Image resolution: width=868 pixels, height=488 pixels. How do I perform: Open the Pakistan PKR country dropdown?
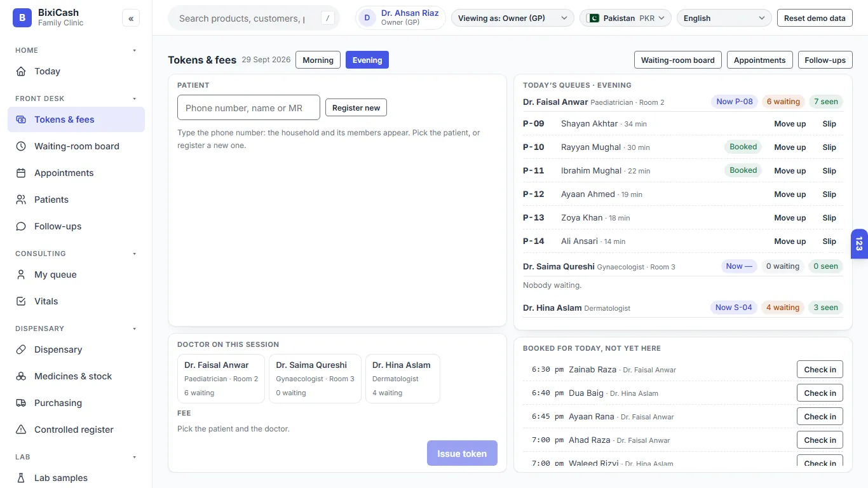[x=626, y=18]
